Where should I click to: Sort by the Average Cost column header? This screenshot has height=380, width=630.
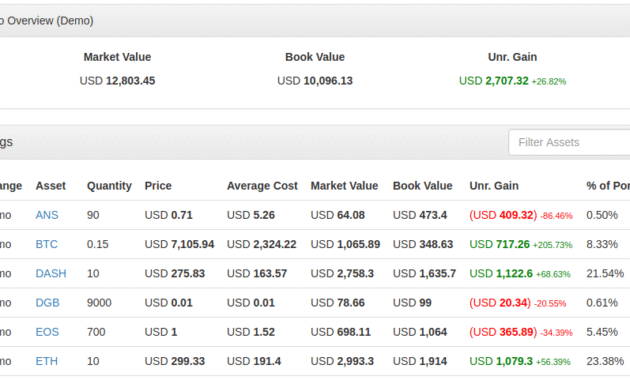(262, 186)
